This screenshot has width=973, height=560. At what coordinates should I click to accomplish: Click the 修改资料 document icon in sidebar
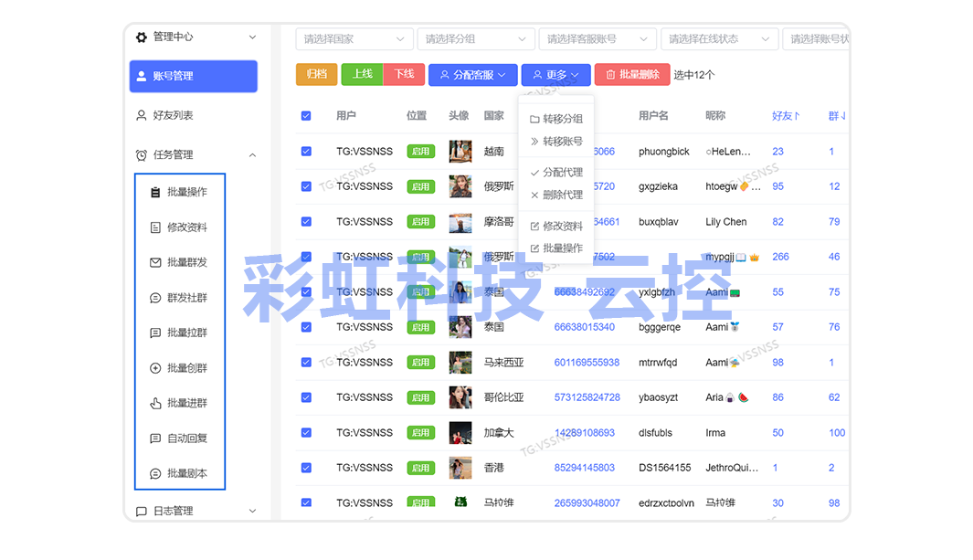155,227
